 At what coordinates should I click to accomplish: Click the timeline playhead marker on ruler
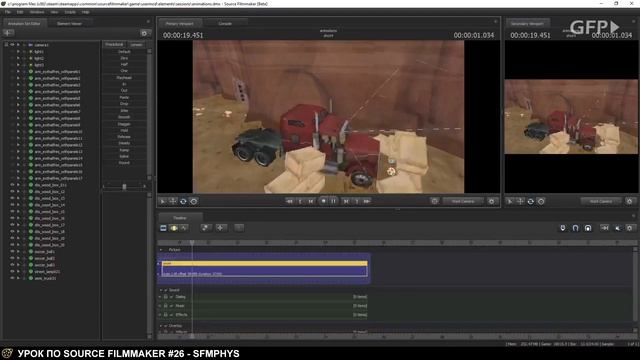192,243
